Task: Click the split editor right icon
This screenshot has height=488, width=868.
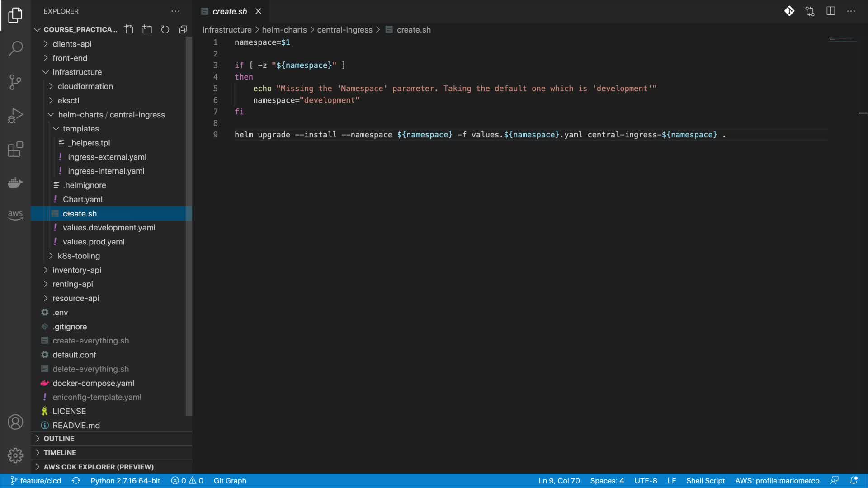Action: 830,11
